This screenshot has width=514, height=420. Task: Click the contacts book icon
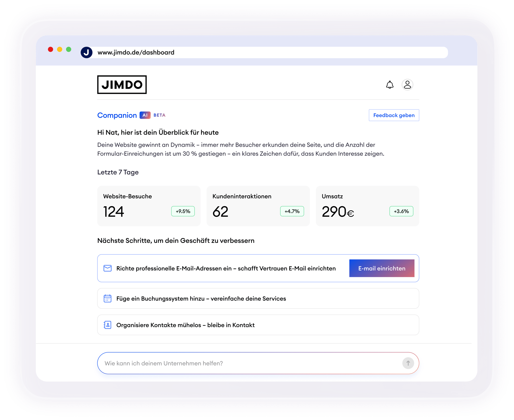coord(107,325)
